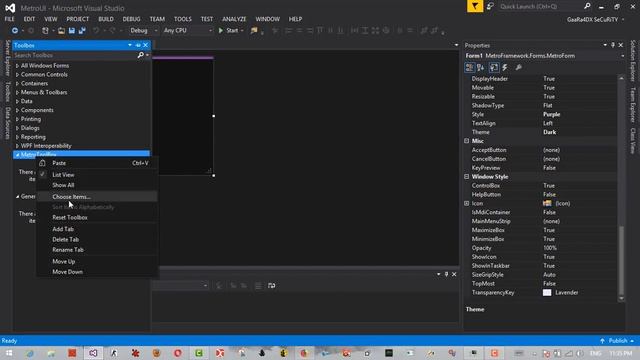Click the Property Pages wrench icon
The image size is (640, 360).
(518, 68)
